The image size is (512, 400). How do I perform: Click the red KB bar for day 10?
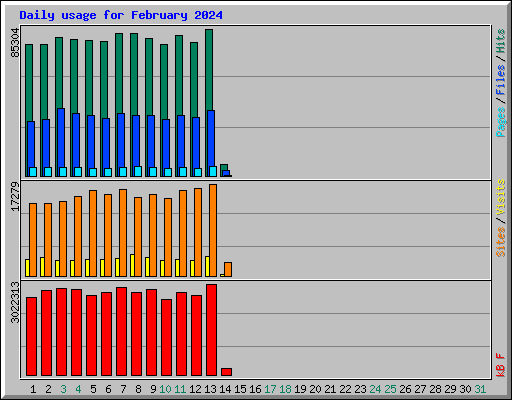tap(166, 338)
